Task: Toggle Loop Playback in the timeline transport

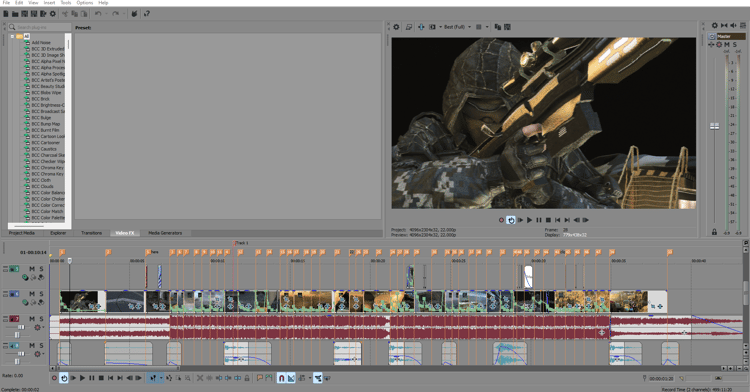Action: pyautogui.click(x=64, y=378)
